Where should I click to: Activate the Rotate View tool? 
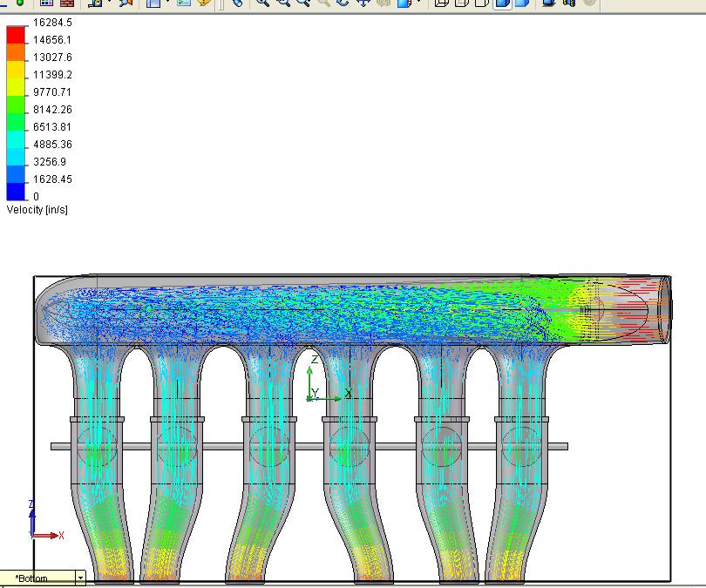tap(343, 3)
